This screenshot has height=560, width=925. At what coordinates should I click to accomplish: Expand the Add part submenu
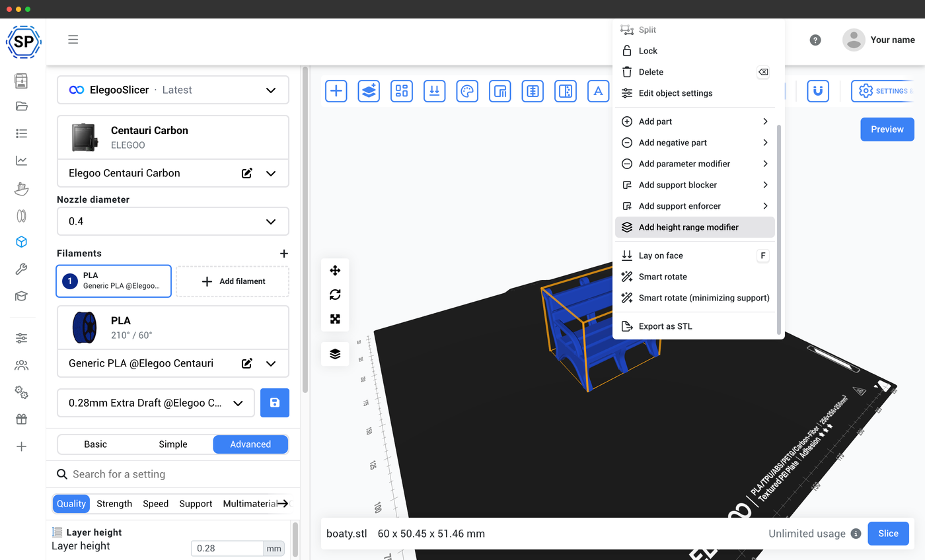click(695, 122)
